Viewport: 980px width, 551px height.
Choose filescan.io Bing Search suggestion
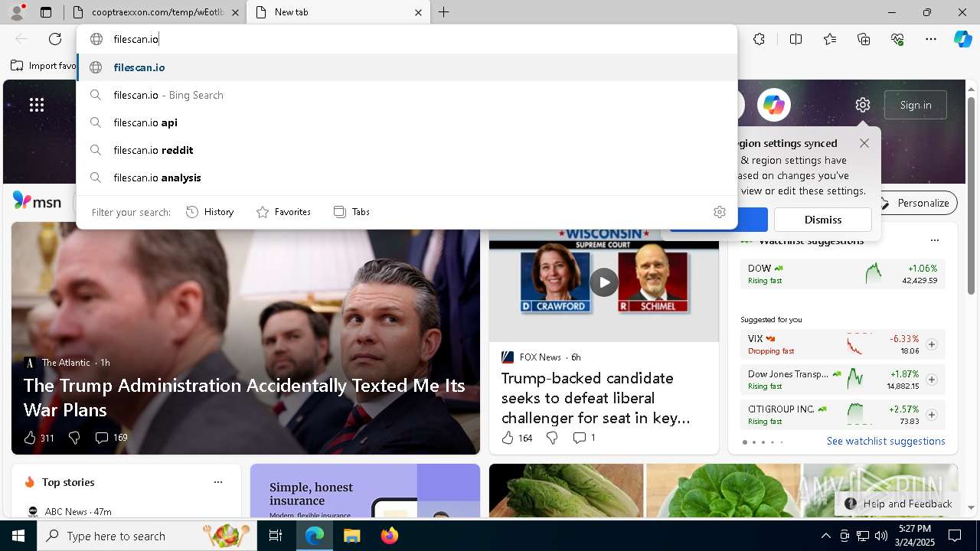[x=407, y=95]
